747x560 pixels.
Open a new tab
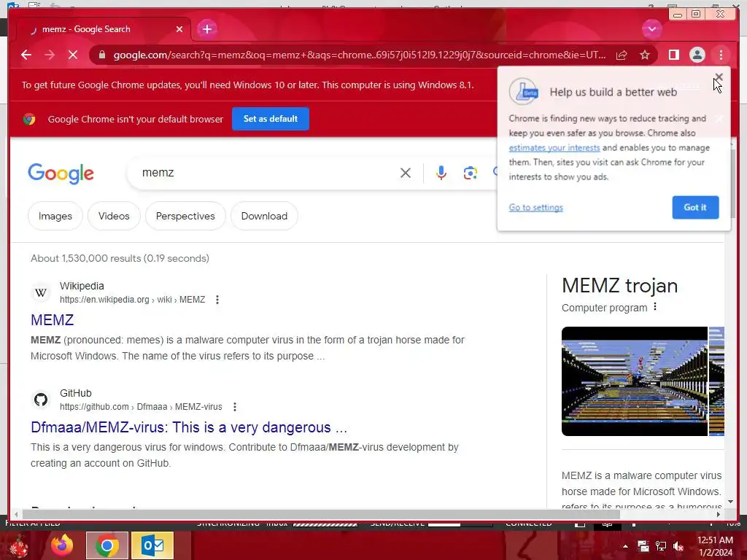pyautogui.click(x=206, y=29)
